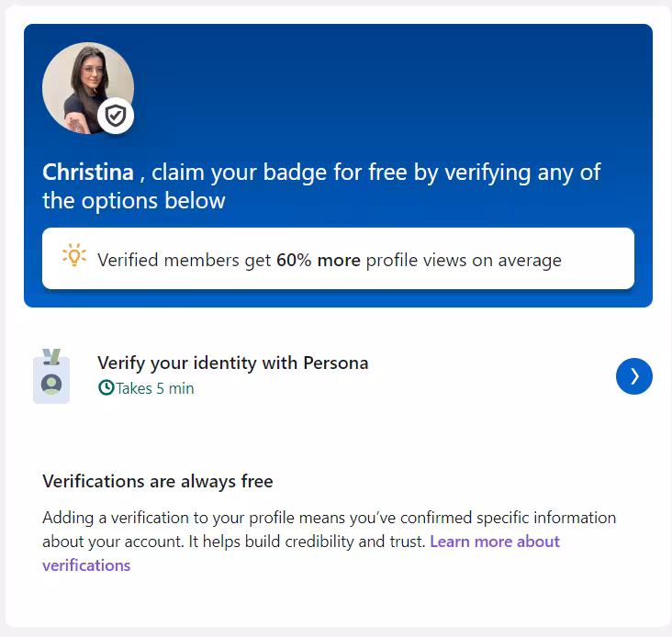Click the green clock icon
The width and height of the screenshot is (672, 637).
106,388
